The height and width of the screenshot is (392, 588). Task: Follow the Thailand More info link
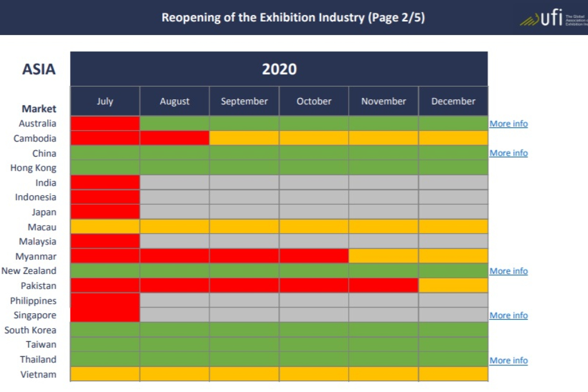pyautogui.click(x=508, y=360)
